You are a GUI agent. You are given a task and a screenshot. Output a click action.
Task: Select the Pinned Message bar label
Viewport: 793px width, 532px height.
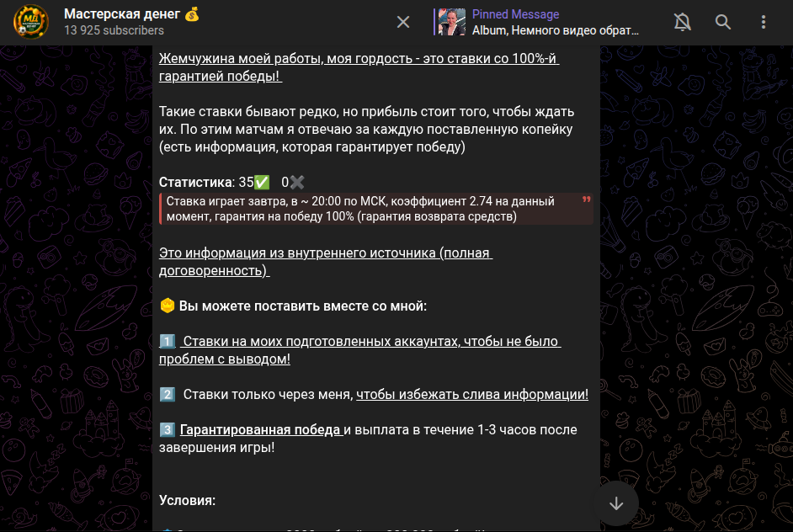click(x=514, y=14)
